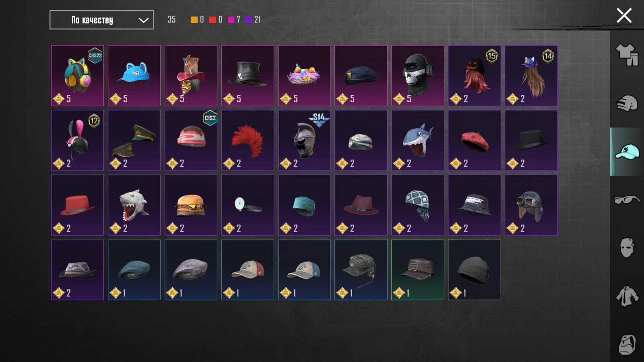
Task: Expand the По качеству sorting dropdown
Action: click(x=101, y=20)
